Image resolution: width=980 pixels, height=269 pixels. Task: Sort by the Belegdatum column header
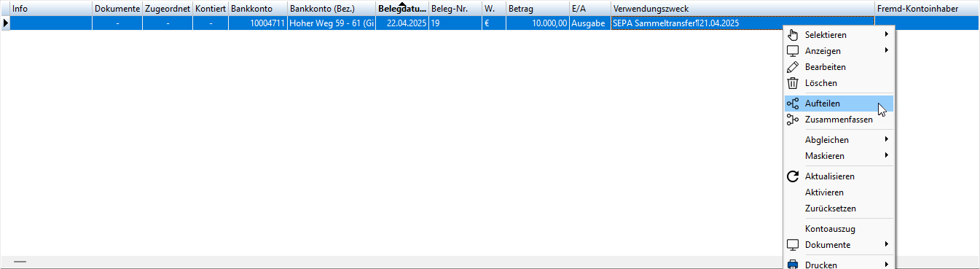pyautogui.click(x=402, y=9)
